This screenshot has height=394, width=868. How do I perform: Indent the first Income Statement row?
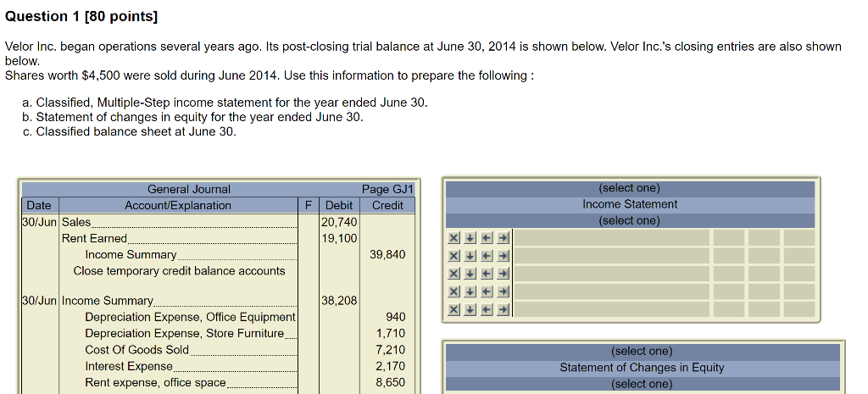pyautogui.click(x=503, y=238)
